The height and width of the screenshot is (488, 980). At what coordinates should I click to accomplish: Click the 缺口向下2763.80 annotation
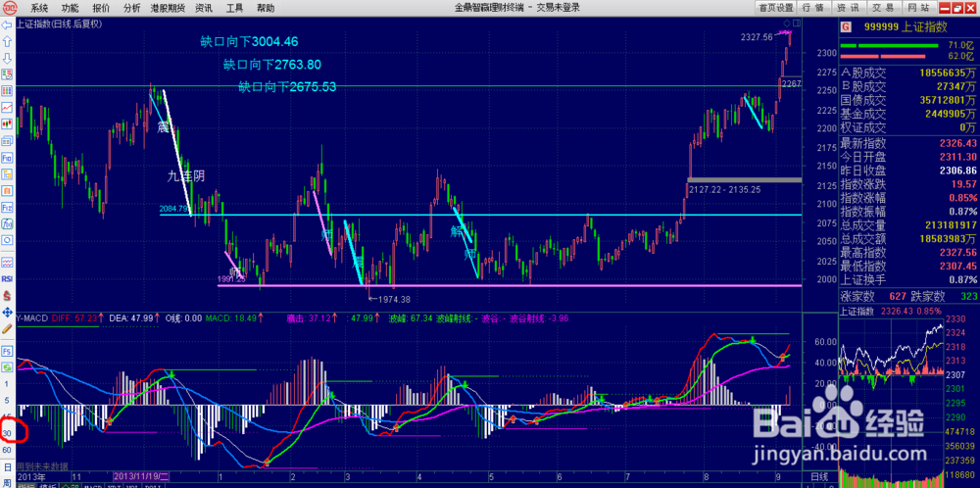coord(271,64)
